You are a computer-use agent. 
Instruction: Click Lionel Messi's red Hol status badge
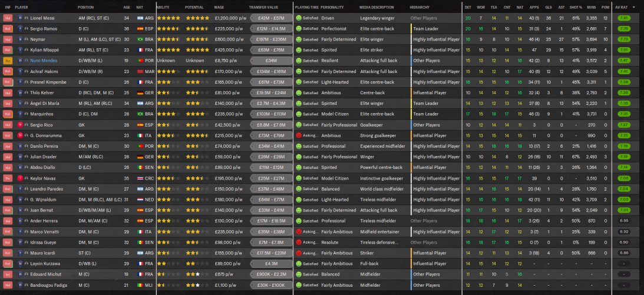[8, 18]
